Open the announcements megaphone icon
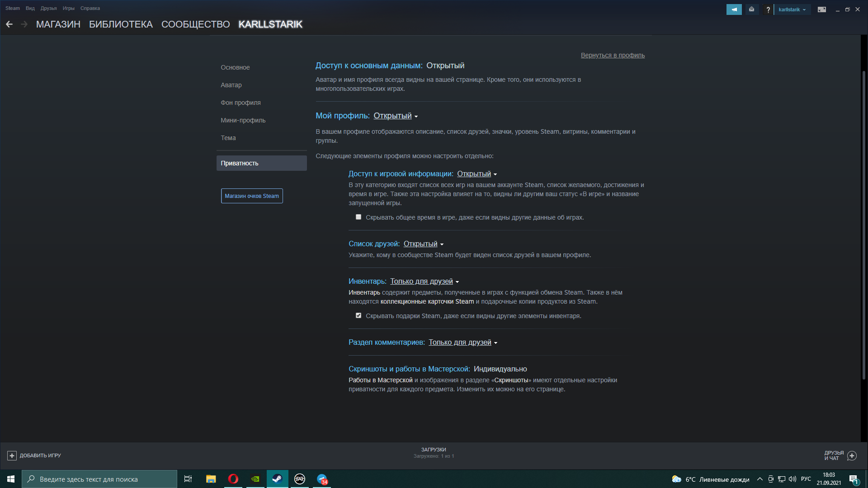 point(734,9)
